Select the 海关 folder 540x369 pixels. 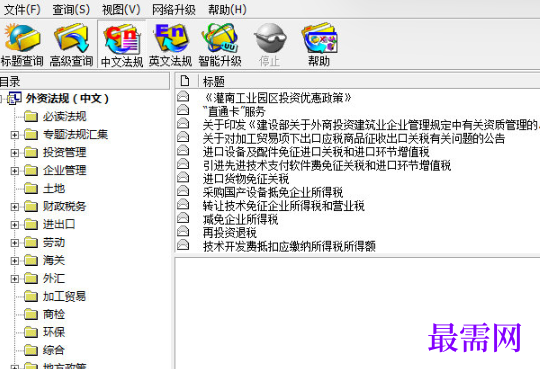pos(54,260)
